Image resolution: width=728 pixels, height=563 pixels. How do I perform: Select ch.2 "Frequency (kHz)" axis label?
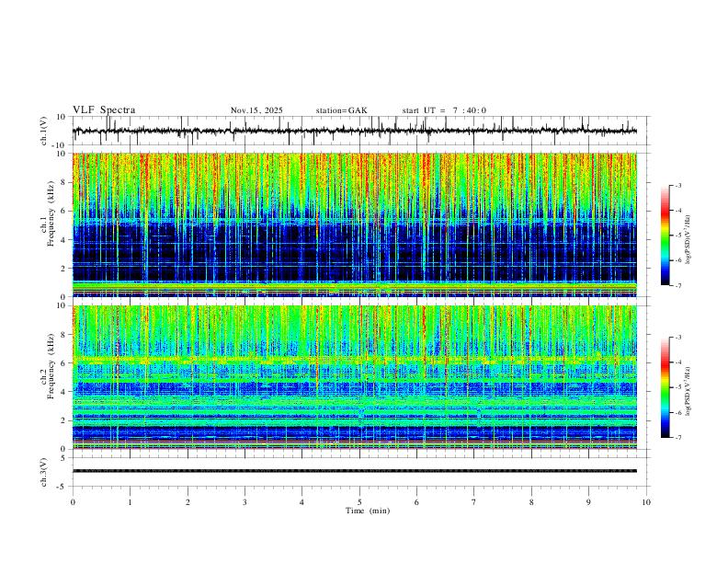(51, 366)
